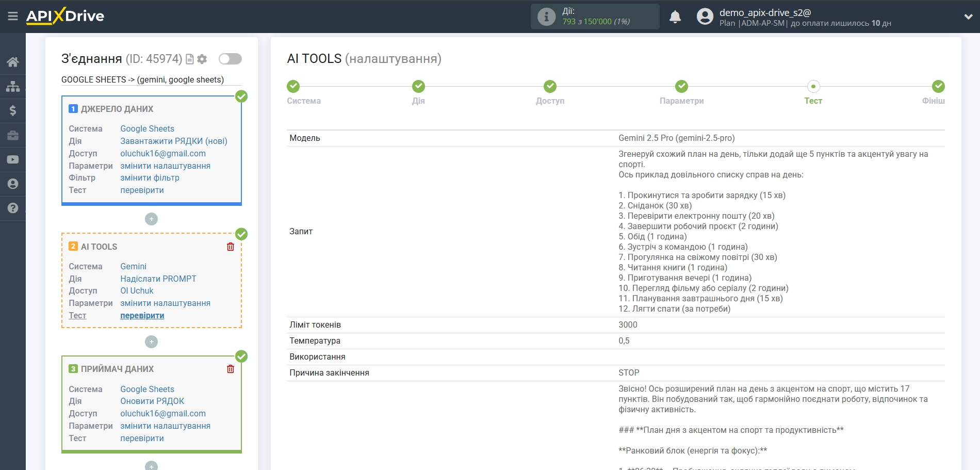Add a step after ПРИЙМАЧ ДАНИХ block
This screenshot has width=980, height=470.
pos(151,465)
